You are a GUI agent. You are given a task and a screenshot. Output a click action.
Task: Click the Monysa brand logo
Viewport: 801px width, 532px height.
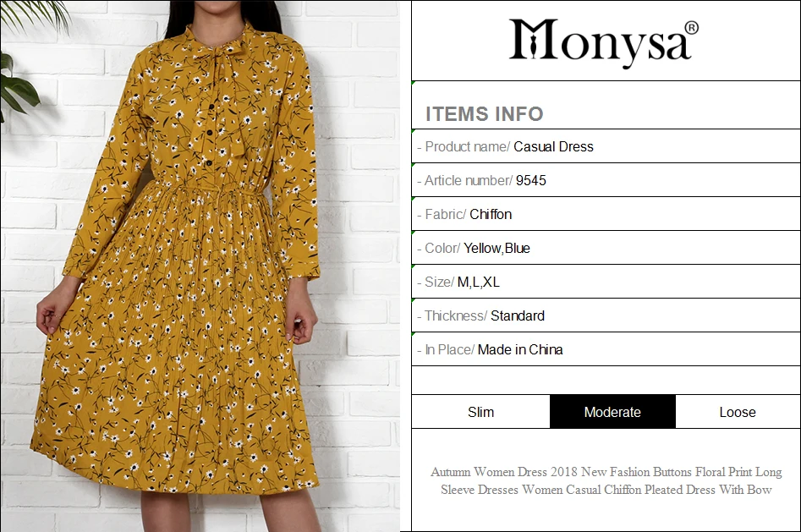(x=603, y=41)
